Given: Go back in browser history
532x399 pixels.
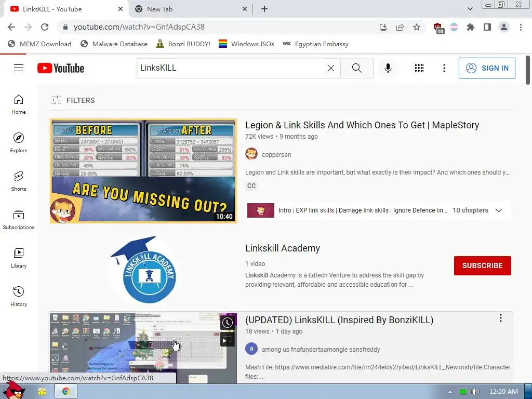Looking at the screenshot, I should [x=11, y=27].
